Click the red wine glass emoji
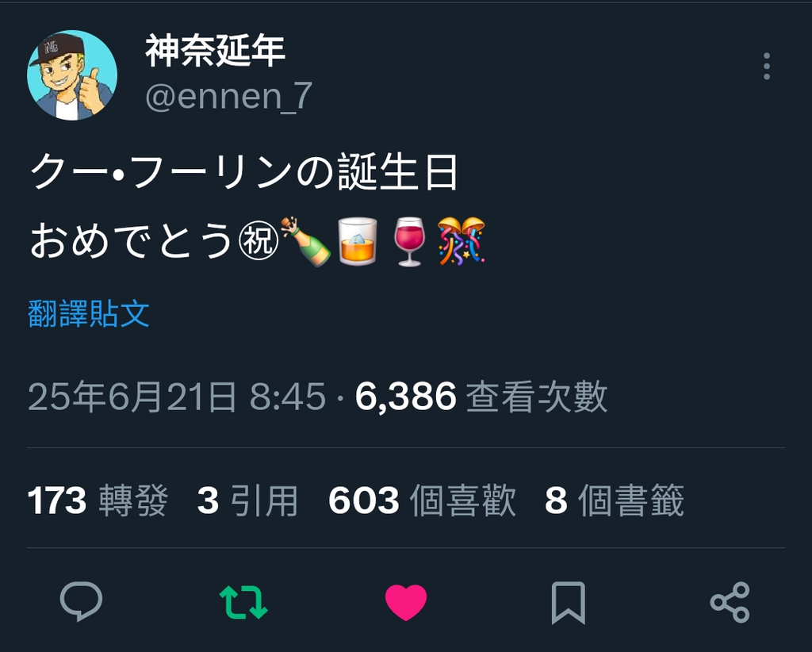812x652 pixels. [x=410, y=241]
